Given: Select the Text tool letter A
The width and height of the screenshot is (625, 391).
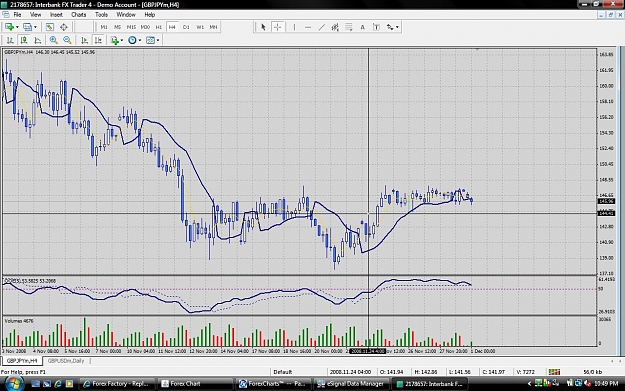Looking at the screenshot, I should tap(362, 27).
